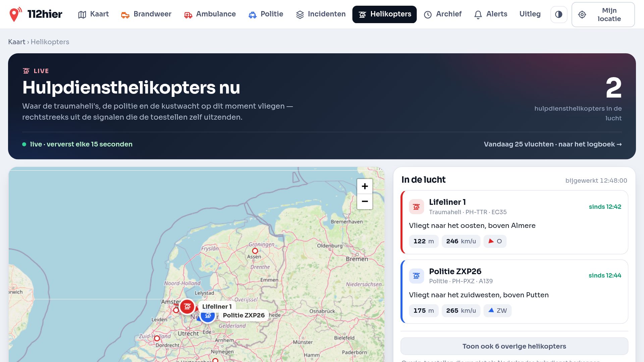Screen dimensions: 644x362
Task: Click the LIVE helicopter icon in the banner
Action: (26, 71)
